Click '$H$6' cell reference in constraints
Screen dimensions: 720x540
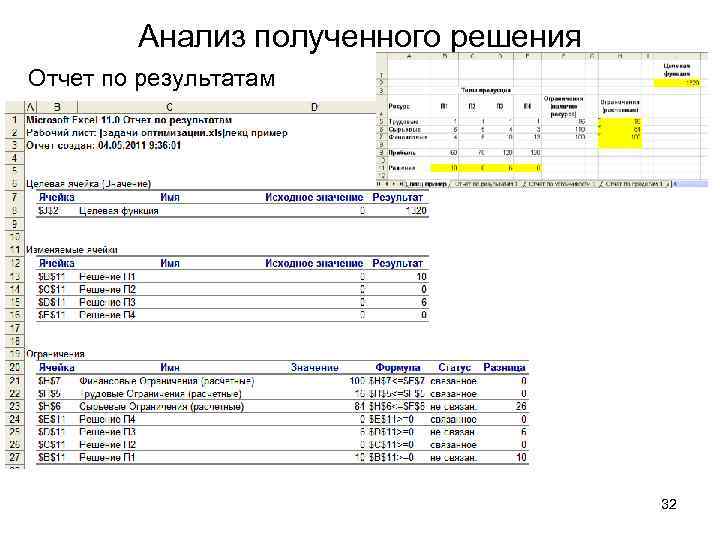49,406
